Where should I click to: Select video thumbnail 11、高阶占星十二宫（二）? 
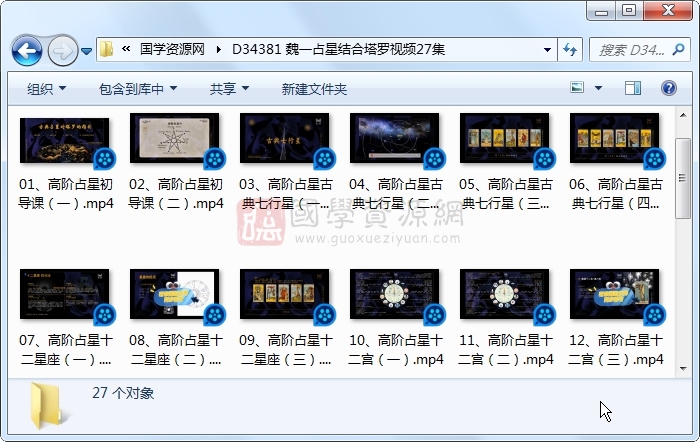coord(505,294)
